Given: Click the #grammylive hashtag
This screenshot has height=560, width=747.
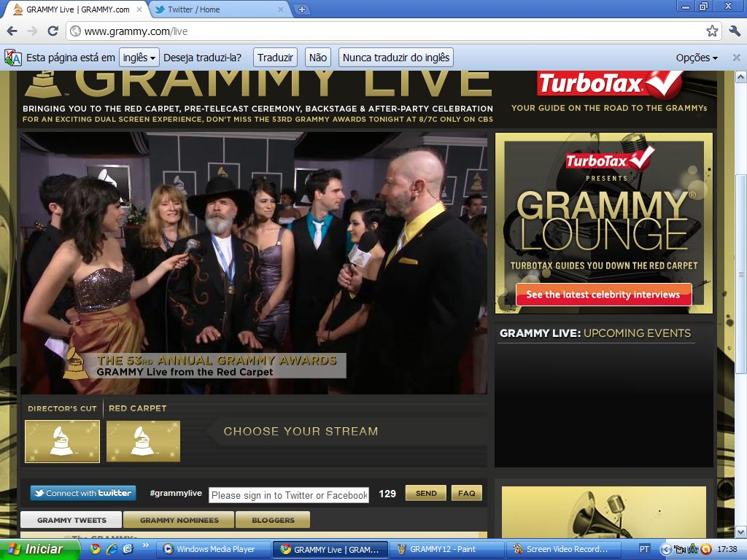Looking at the screenshot, I should coord(176,493).
